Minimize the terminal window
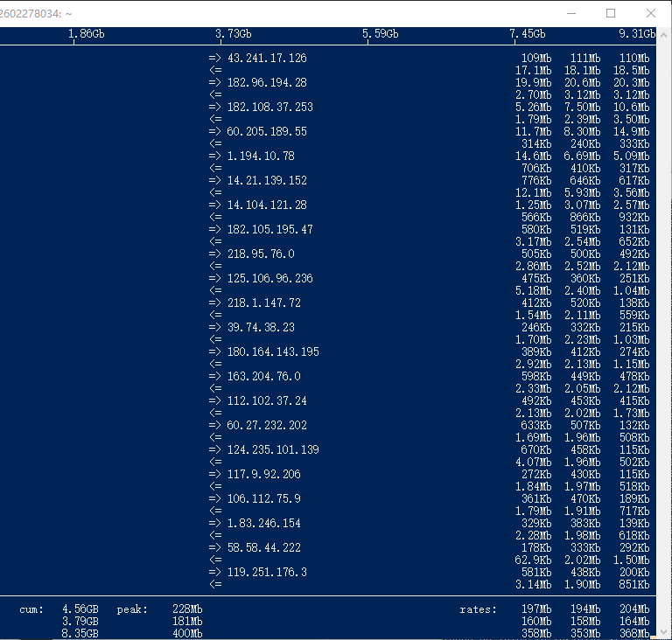Screen dimensions: 672x640 point(570,13)
